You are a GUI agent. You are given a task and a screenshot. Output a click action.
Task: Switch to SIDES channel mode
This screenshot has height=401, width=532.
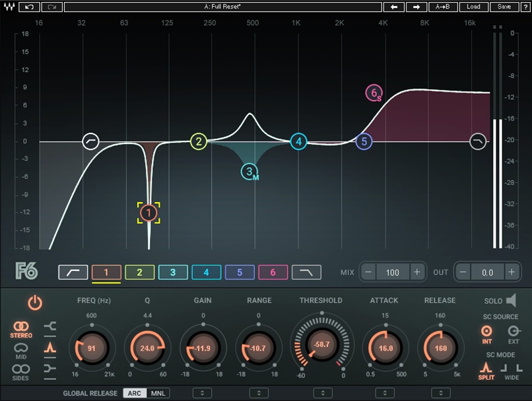22,372
